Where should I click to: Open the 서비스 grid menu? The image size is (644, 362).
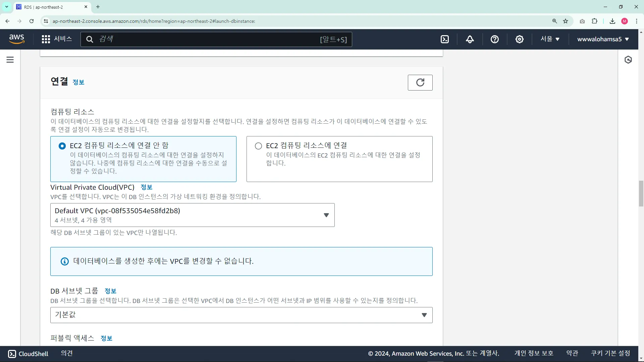pyautogui.click(x=57, y=39)
